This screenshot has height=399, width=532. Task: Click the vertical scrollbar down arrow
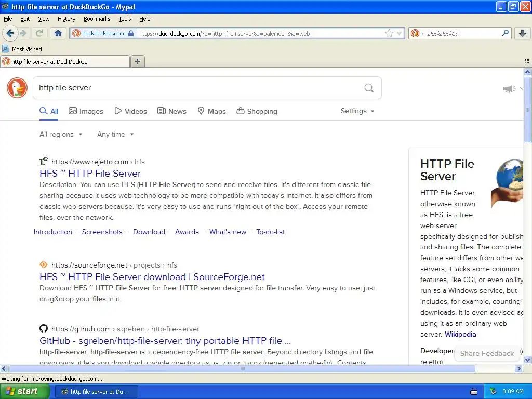click(x=527, y=360)
